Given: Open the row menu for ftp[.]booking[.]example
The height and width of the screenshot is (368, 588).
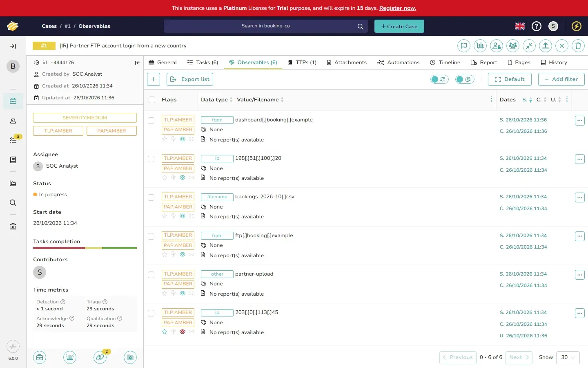Looking at the screenshot, I should (580, 236).
